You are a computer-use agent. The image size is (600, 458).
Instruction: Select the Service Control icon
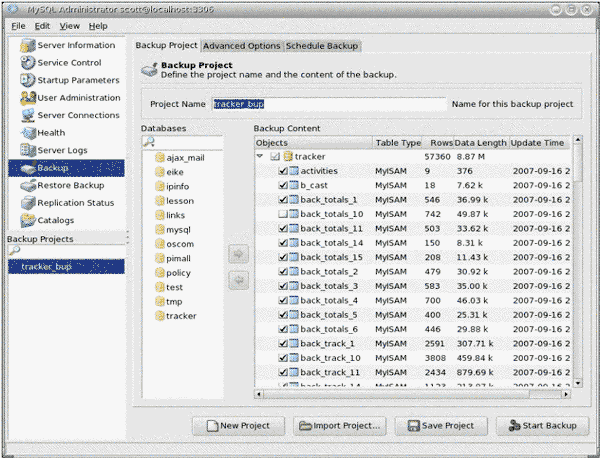pyautogui.click(x=28, y=63)
